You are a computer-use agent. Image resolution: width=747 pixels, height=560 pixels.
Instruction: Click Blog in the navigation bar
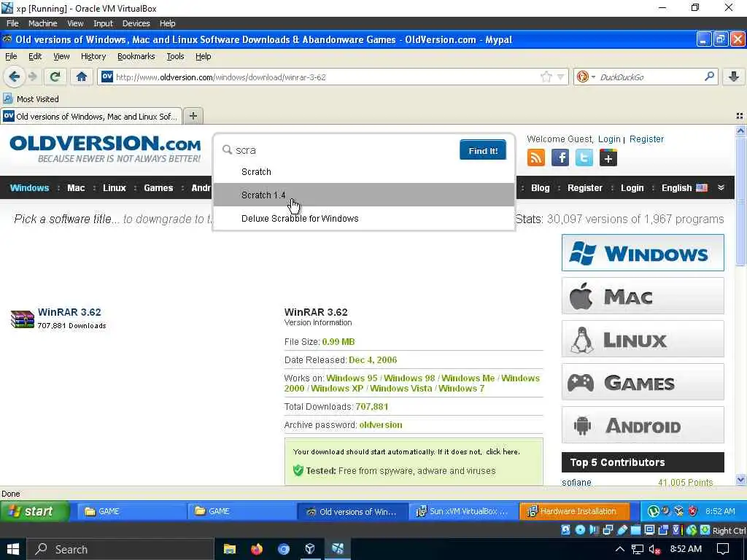tap(540, 187)
